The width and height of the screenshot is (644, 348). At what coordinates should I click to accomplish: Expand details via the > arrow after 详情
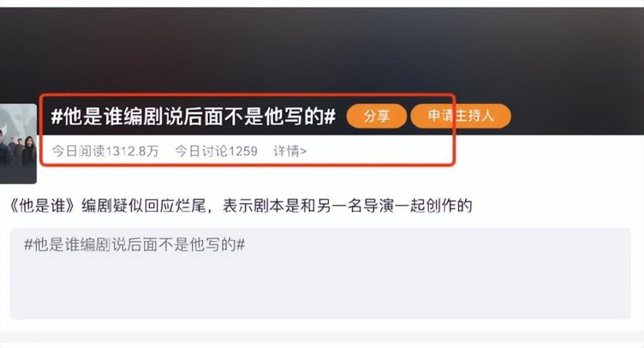pos(303,151)
